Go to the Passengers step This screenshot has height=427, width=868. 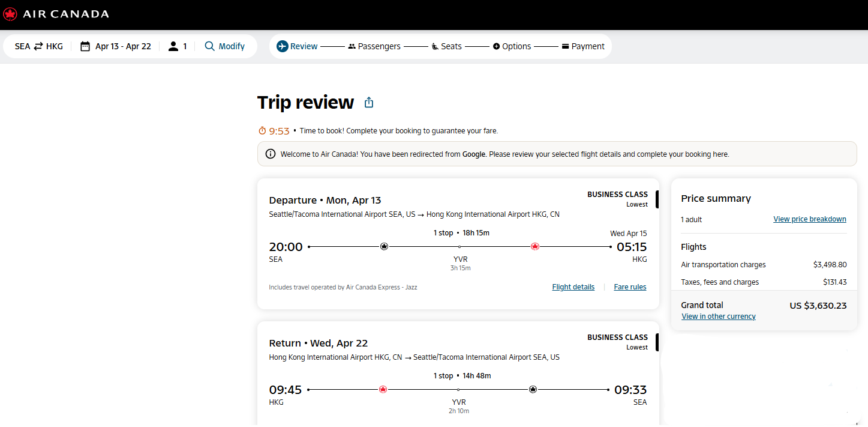(x=374, y=46)
